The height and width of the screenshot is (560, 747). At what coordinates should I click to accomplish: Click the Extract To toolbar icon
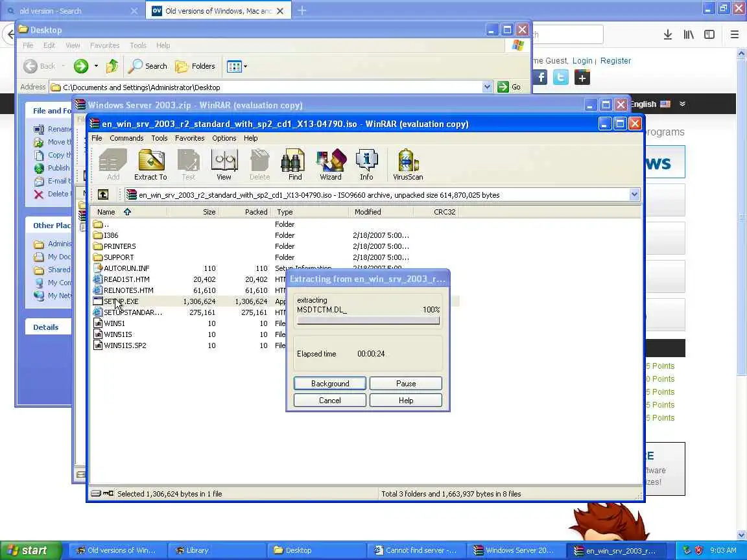[150, 165]
